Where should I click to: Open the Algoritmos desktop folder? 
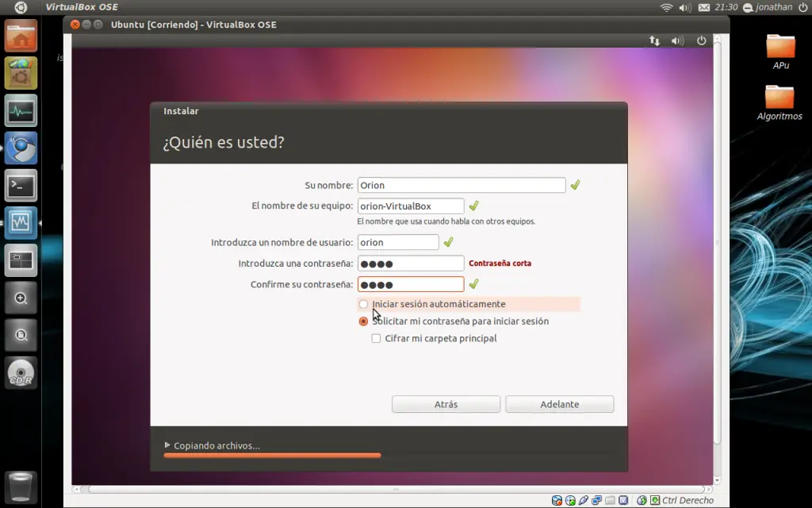[779, 102]
